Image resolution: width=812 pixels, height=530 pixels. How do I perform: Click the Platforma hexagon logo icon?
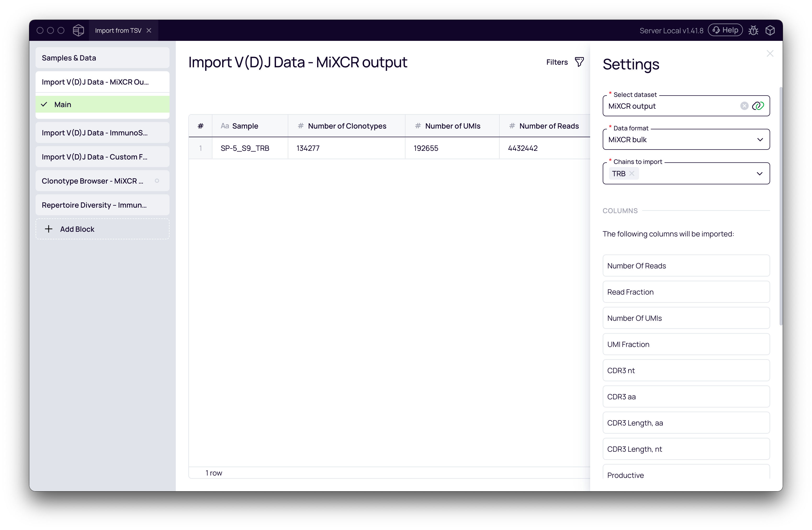click(x=78, y=30)
